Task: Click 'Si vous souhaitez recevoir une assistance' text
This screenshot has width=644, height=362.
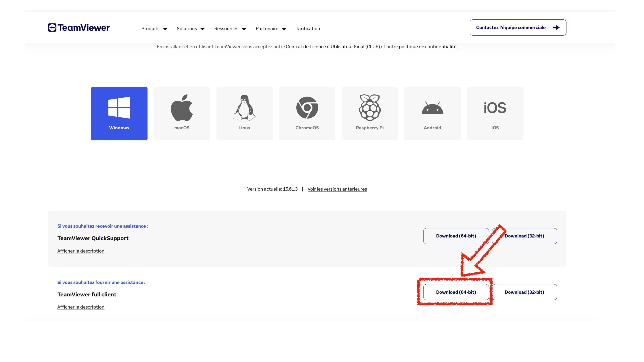Action: click(102, 226)
